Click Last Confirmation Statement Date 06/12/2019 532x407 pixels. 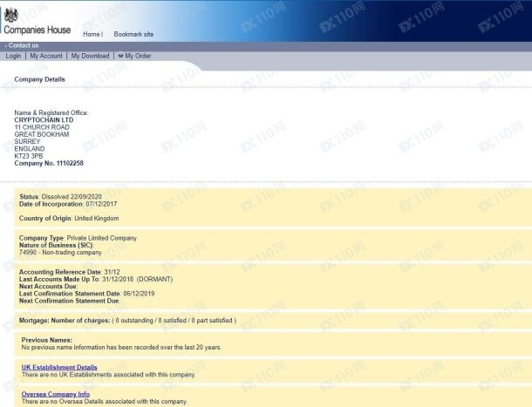point(87,294)
